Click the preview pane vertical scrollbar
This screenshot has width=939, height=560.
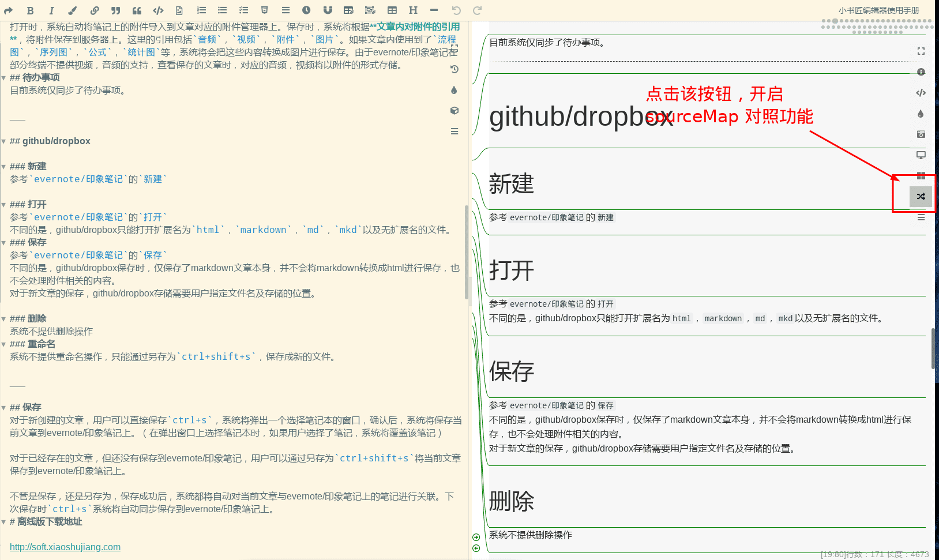pyautogui.click(x=933, y=349)
